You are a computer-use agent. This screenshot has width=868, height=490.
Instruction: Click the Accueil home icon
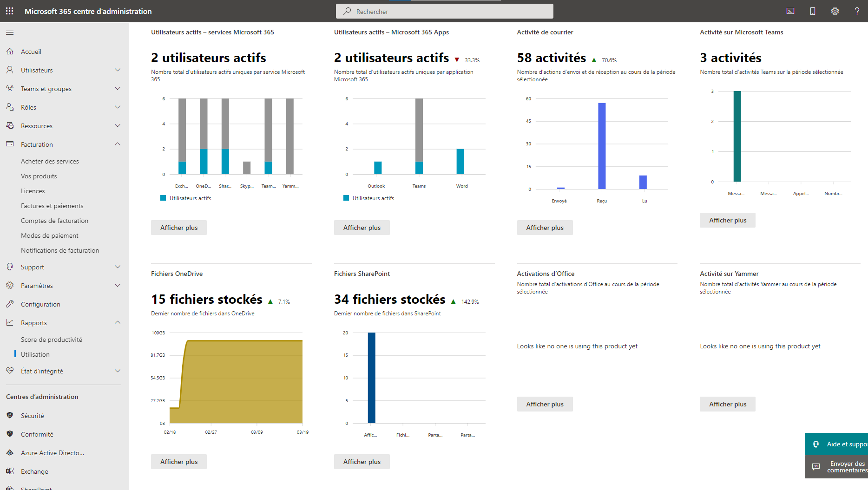pos(10,52)
